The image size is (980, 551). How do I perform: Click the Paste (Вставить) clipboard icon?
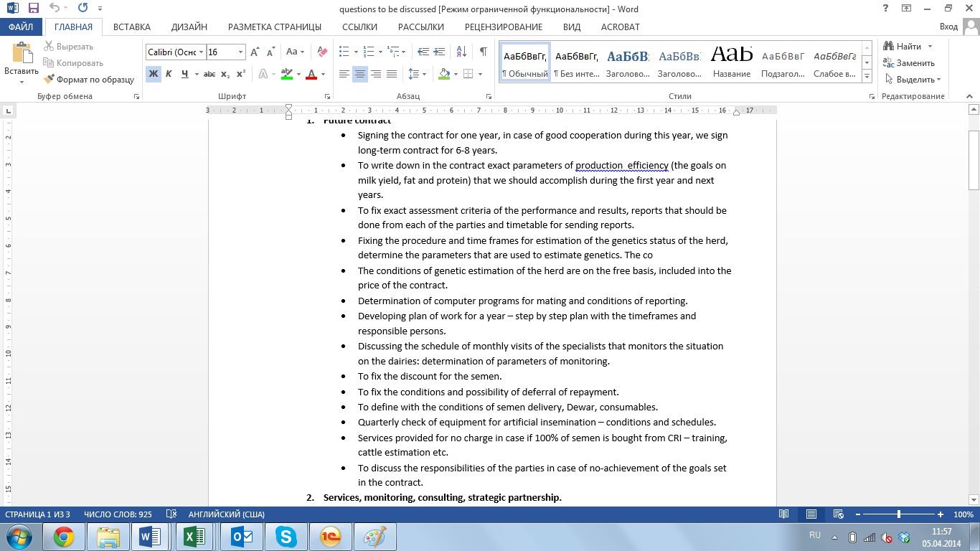point(22,54)
